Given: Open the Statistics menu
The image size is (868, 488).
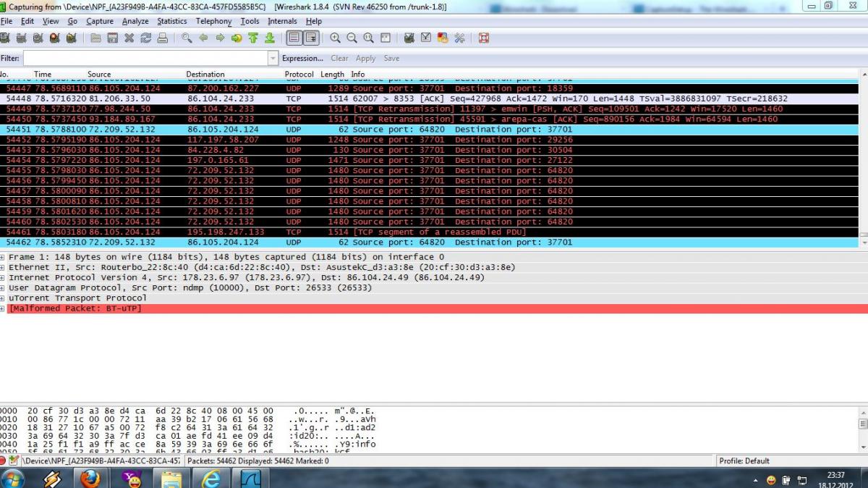Looking at the screenshot, I should pyautogui.click(x=172, y=21).
